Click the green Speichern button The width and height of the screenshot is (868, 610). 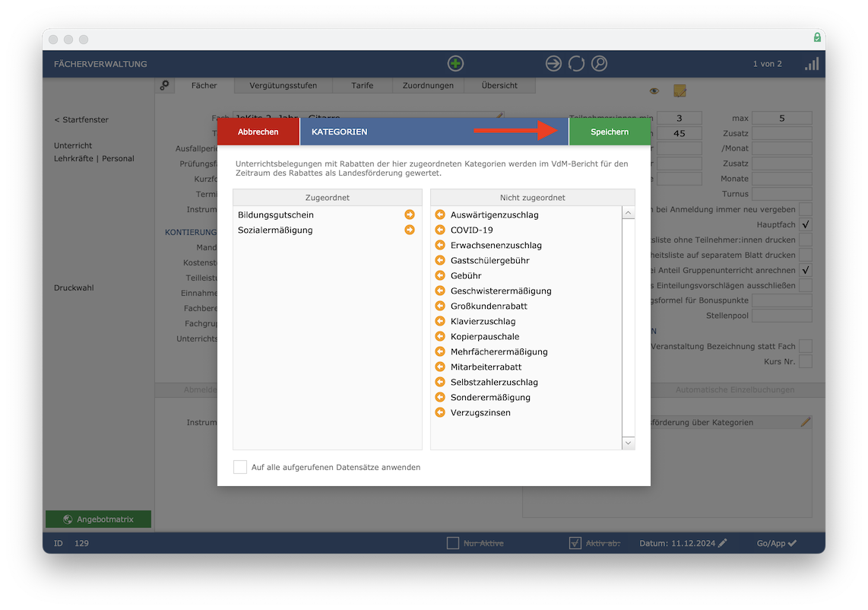pyautogui.click(x=610, y=132)
